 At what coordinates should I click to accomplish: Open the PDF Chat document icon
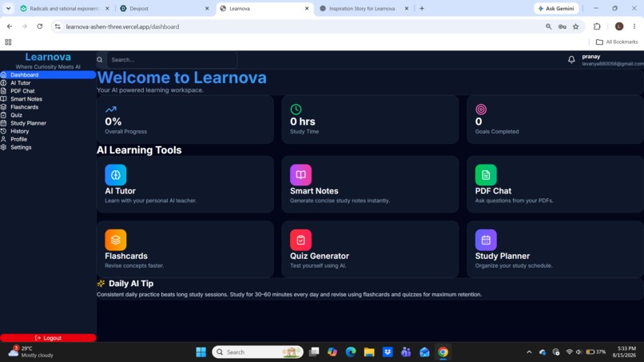[x=486, y=175]
